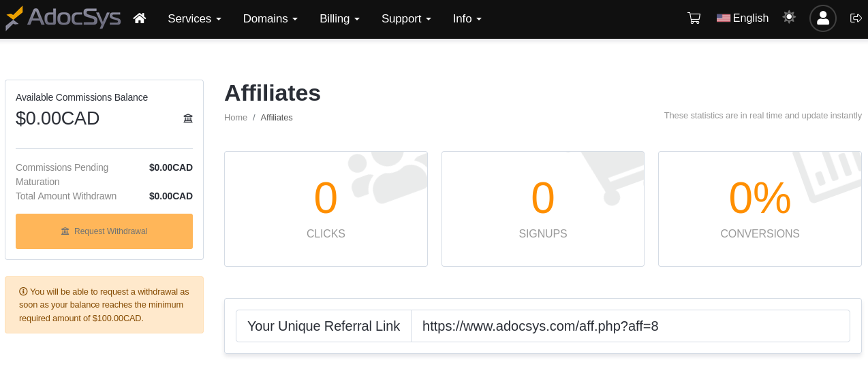The height and width of the screenshot is (377, 868).
Task: Click bank icon beside commissions balance
Action: coord(188,118)
